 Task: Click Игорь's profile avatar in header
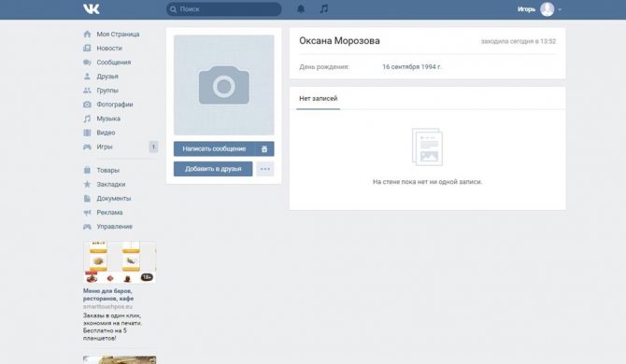[547, 9]
